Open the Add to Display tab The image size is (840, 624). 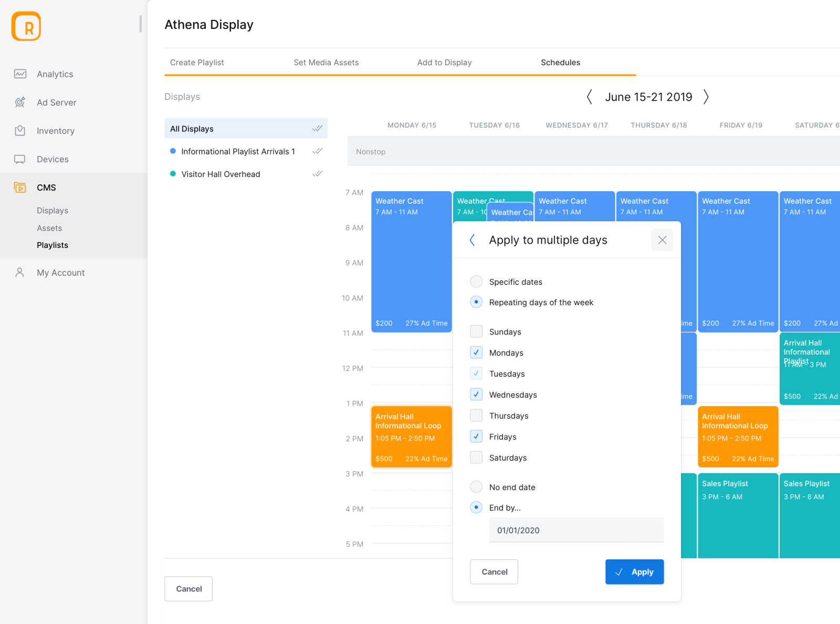click(x=444, y=63)
